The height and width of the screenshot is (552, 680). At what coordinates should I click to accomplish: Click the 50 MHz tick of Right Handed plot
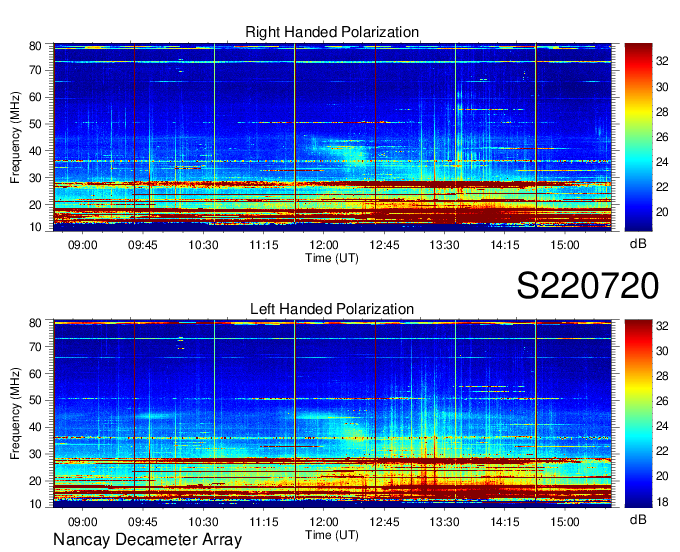coord(35,124)
